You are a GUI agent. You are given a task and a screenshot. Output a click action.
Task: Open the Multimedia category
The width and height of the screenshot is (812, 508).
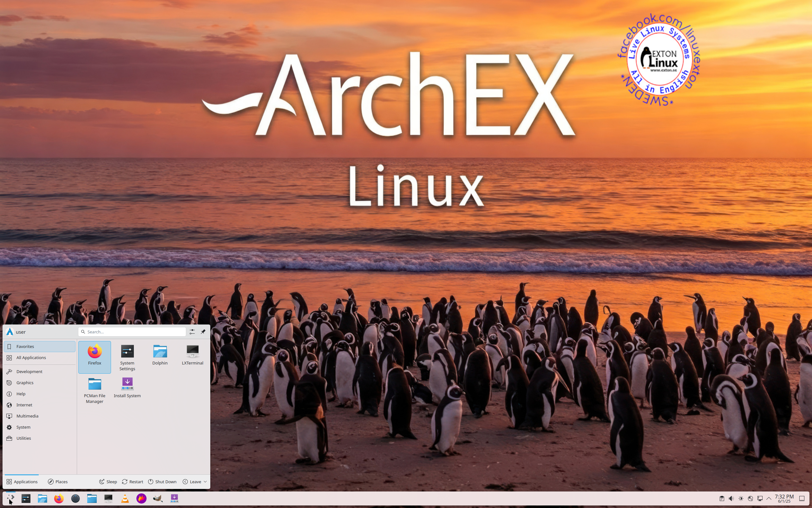coord(40,416)
